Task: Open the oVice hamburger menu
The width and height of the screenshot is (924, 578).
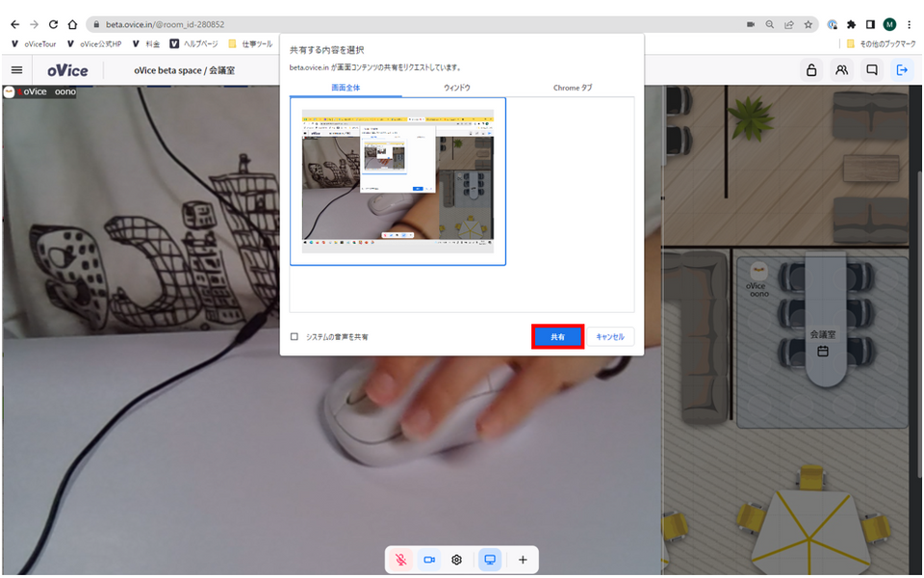Action: [17, 70]
